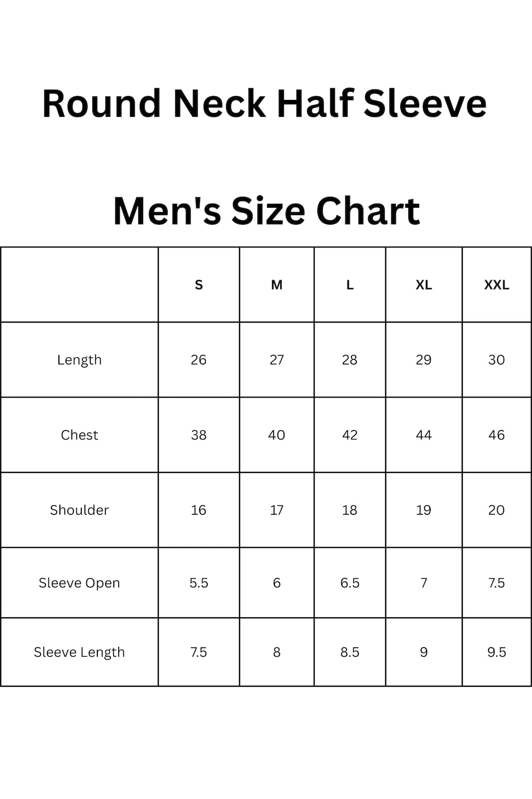
Task: Select the Sleeve Open row label
Action: pos(79,583)
